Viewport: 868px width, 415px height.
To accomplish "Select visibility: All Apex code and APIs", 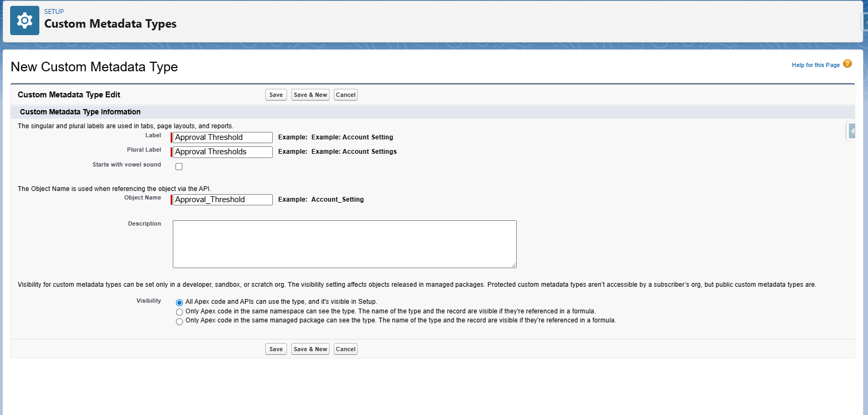I will pyautogui.click(x=180, y=302).
